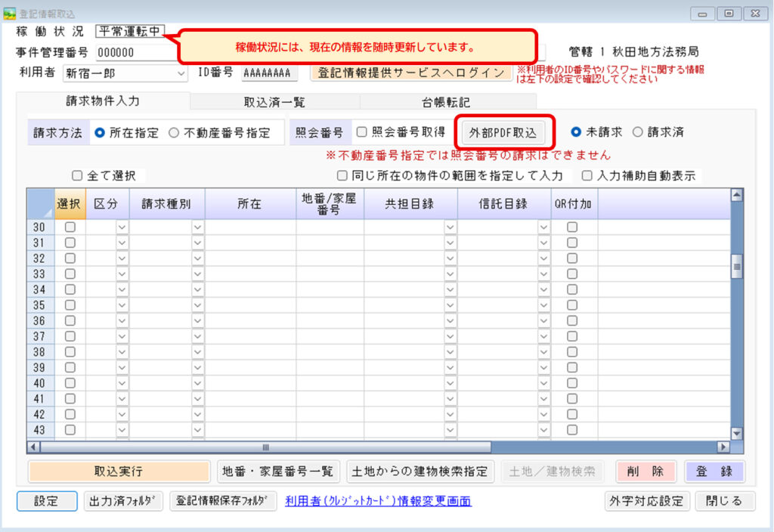Image resolution: width=774 pixels, height=532 pixels.
Task: Click the vertical scrollbar up arrow
Action: click(736, 195)
